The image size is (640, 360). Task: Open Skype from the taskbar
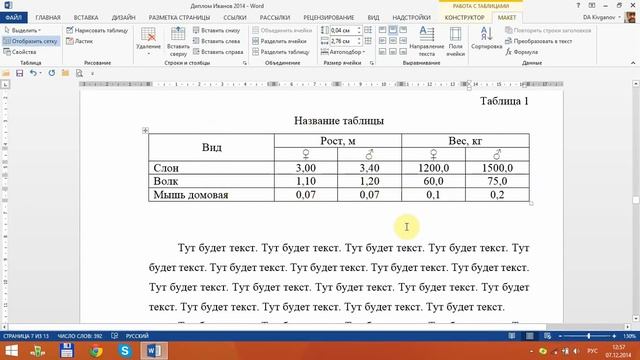124,351
